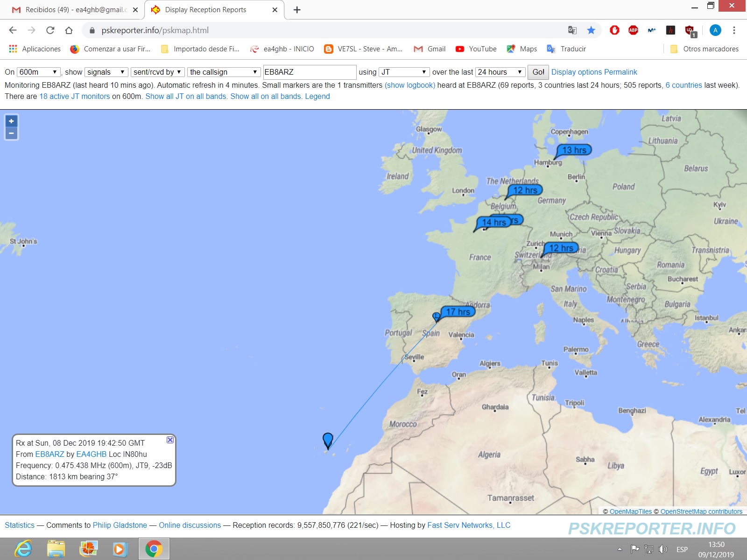The width and height of the screenshot is (747, 560).
Task: Open the band dropdown showing 600m
Action: click(39, 72)
